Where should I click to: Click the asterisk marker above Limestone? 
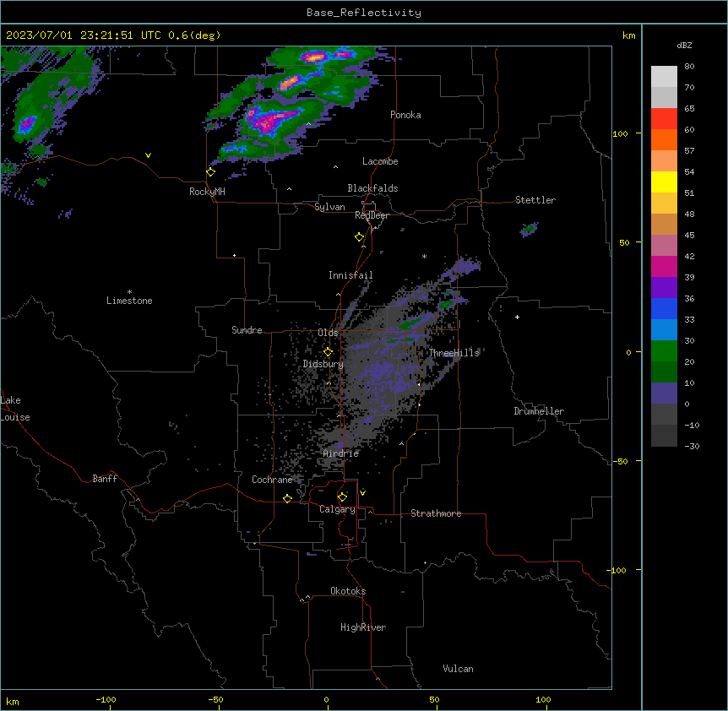129,292
